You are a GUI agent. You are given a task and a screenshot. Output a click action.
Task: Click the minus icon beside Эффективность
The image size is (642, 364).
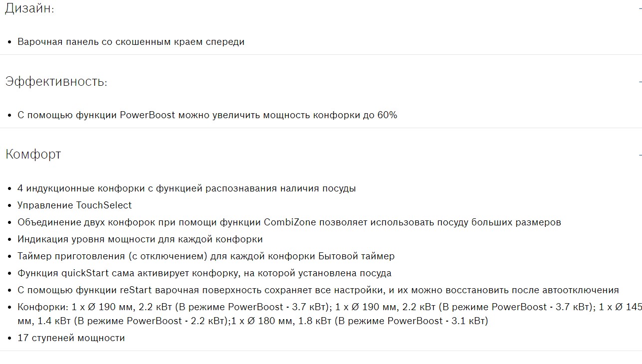point(640,82)
